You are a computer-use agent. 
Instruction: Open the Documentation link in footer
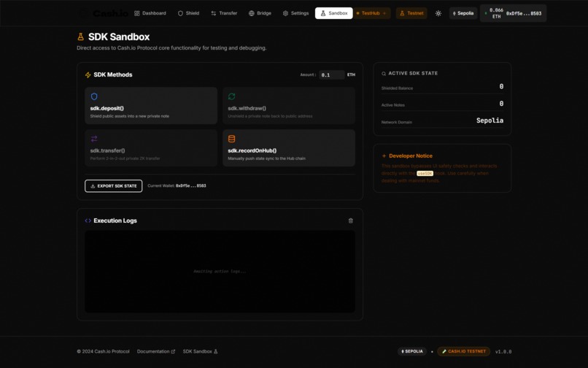pyautogui.click(x=156, y=351)
